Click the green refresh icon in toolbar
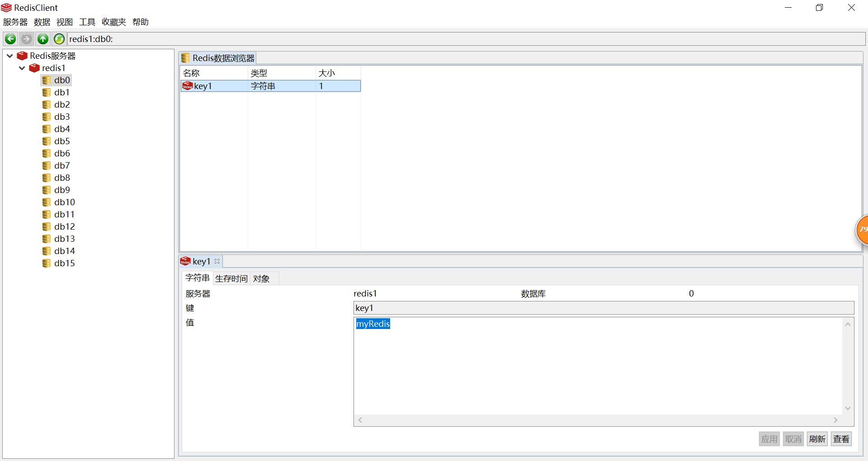 (x=59, y=39)
